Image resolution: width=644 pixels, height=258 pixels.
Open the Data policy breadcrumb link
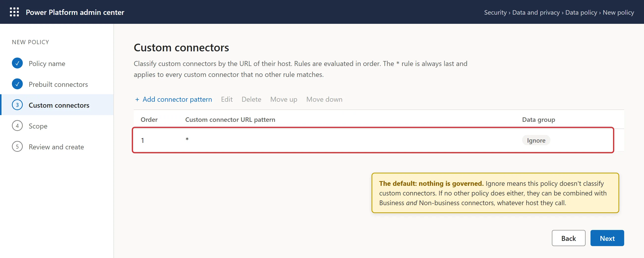(581, 12)
